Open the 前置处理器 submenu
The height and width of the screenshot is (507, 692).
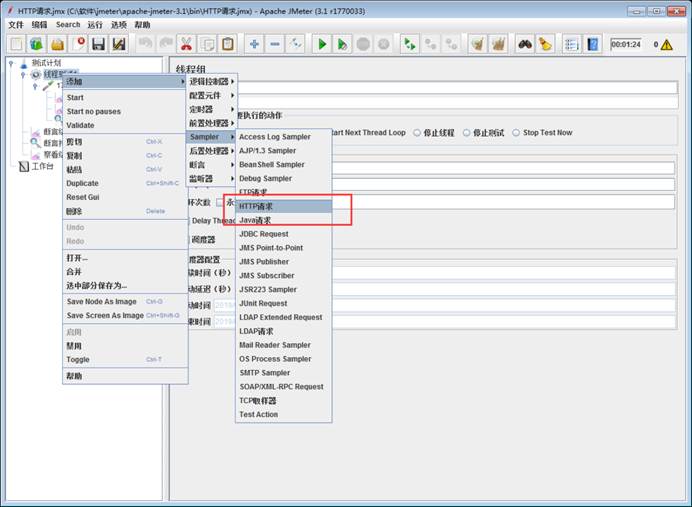point(211,123)
